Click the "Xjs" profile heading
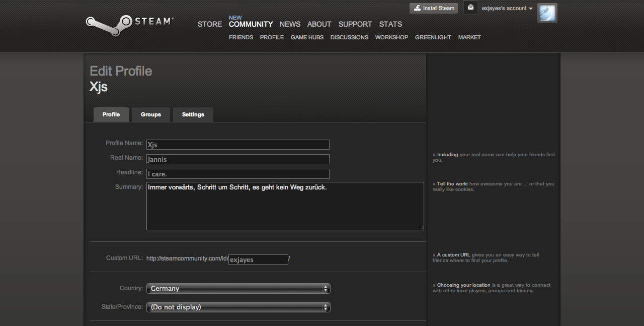644x326 pixels. coord(99,87)
